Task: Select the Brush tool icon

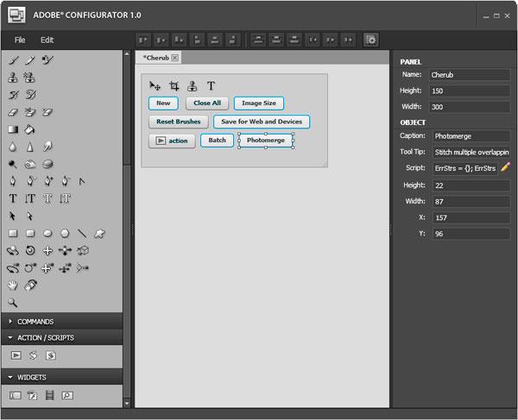Action: coord(13,60)
